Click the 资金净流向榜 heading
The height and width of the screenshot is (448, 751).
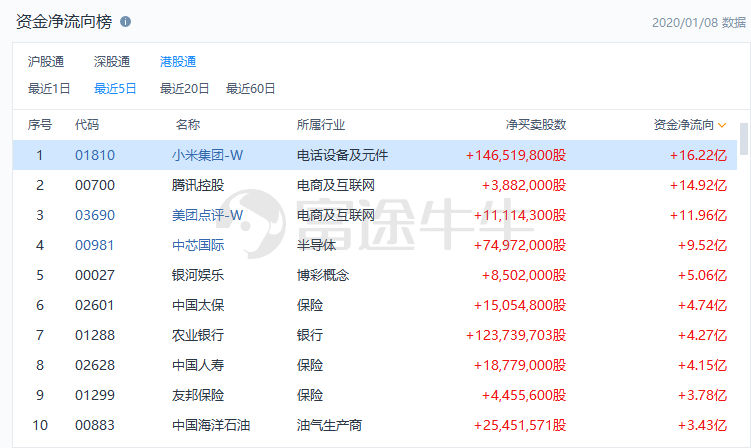click(x=64, y=22)
